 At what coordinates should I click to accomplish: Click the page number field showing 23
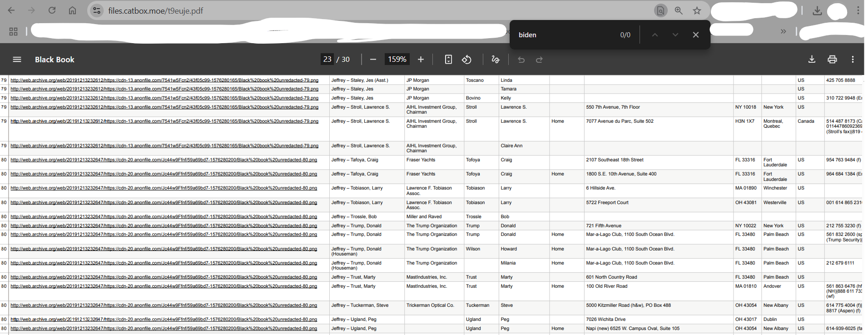click(x=327, y=60)
